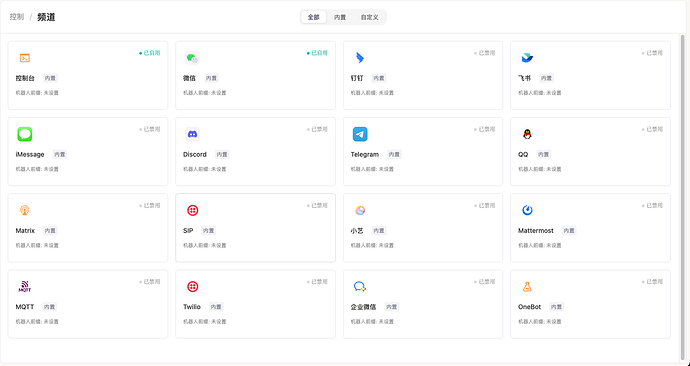Click the orange Matrix antenna icon
Image resolution: width=690 pixels, height=366 pixels.
click(25, 210)
